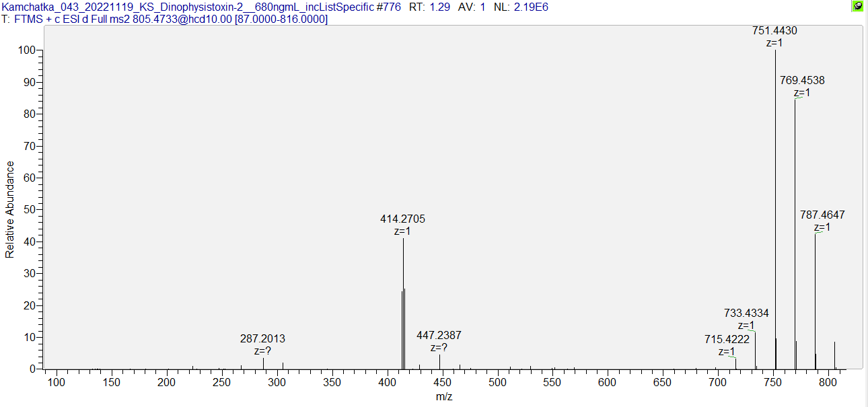Select the 414.2705 peak label
868x407 pixels.
coord(402,219)
